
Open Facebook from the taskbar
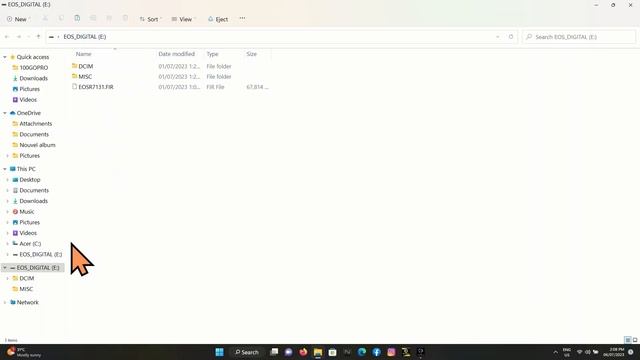pos(376,352)
